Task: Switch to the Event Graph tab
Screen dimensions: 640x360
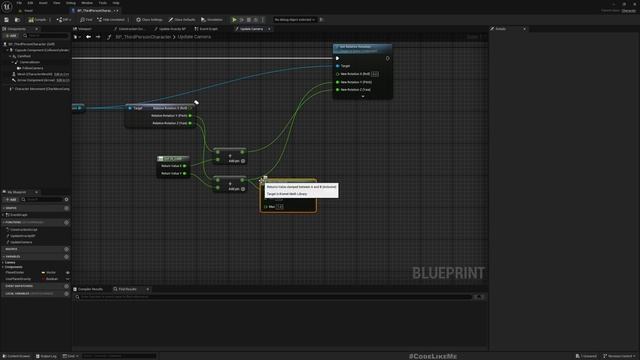Action: [x=207, y=29]
